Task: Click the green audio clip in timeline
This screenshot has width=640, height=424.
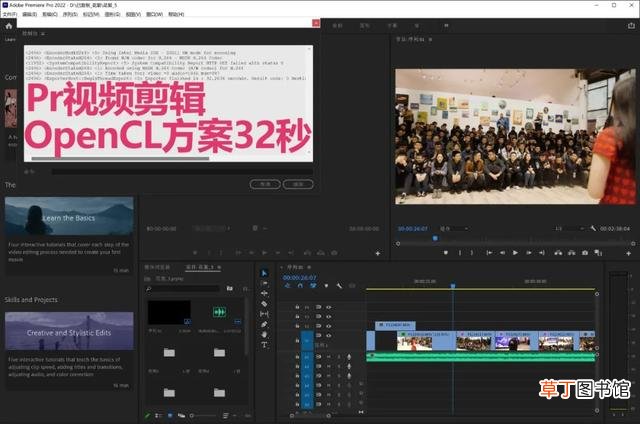Action: (481, 357)
